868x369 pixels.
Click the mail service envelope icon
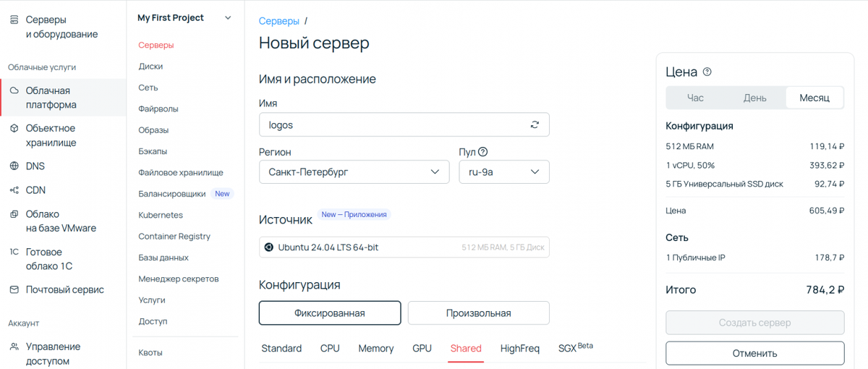coord(14,289)
